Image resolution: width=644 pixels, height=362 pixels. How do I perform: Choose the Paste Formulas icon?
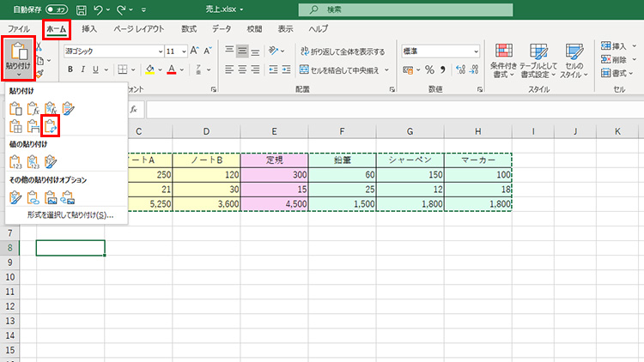[x=33, y=107]
